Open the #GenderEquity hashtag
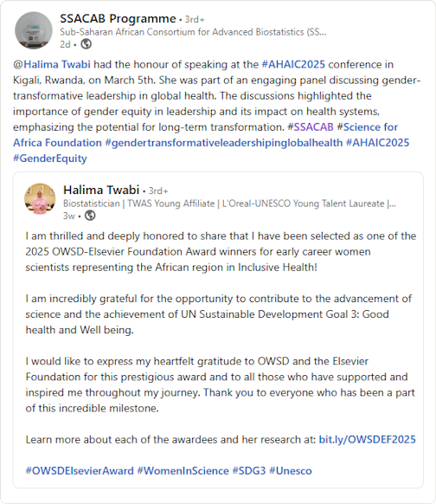This screenshot has width=436, height=504. point(50,158)
